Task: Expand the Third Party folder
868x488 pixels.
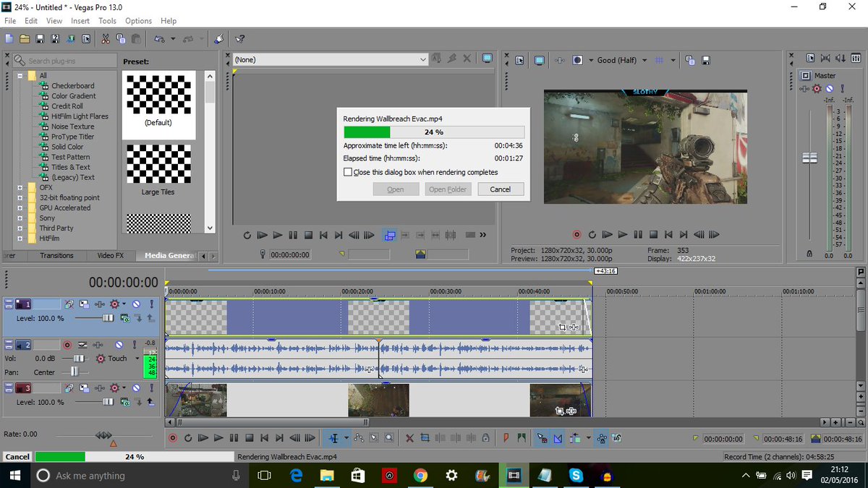Action: pyautogui.click(x=22, y=228)
